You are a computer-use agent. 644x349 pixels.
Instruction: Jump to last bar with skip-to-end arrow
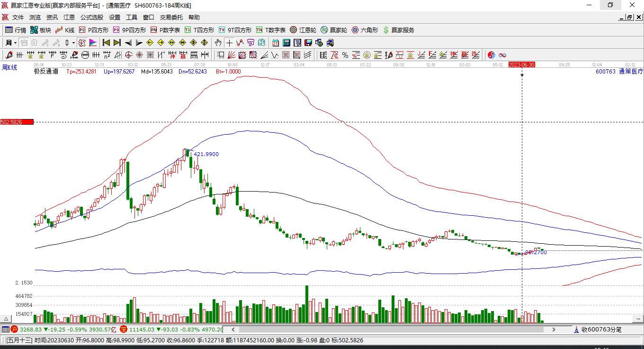117,43
